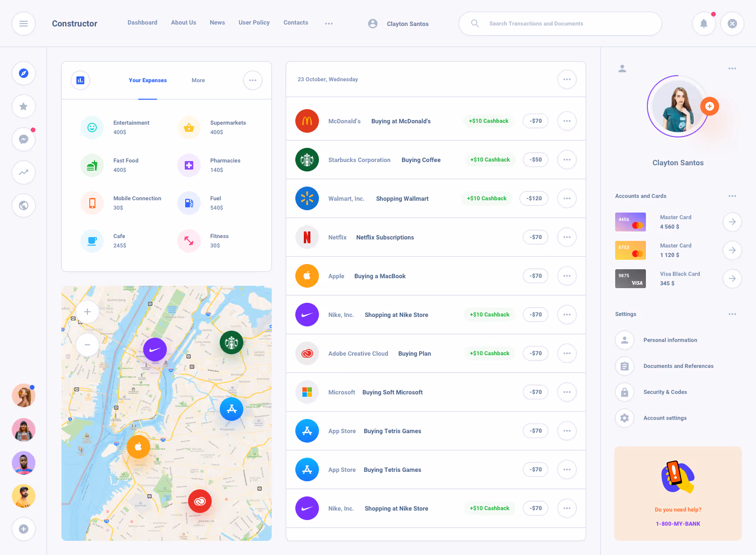Click the Microsoft logo in transactions

point(307,392)
